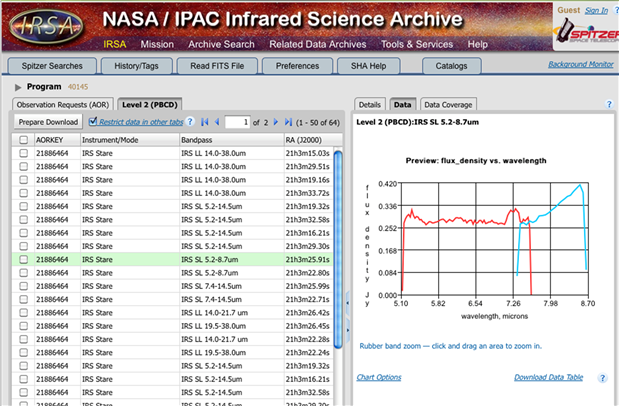619x406 pixels.
Task: Click the Spitzer Space Telescope logo
Action: tap(586, 33)
